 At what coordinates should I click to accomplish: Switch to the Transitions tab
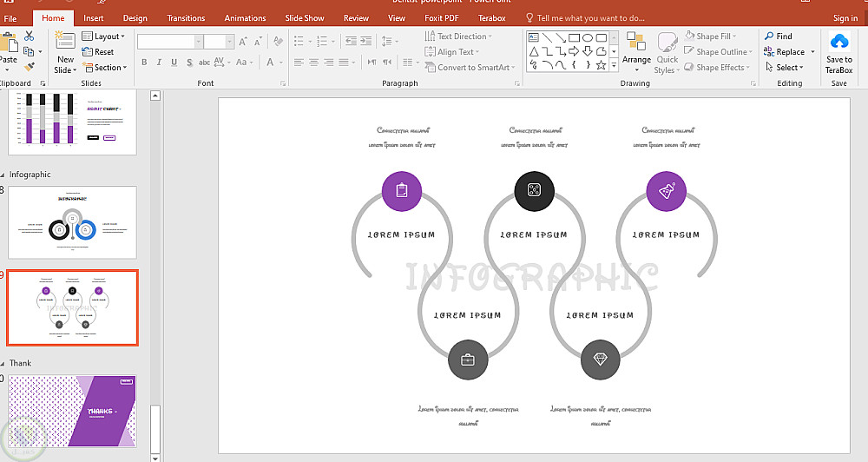[186, 17]
